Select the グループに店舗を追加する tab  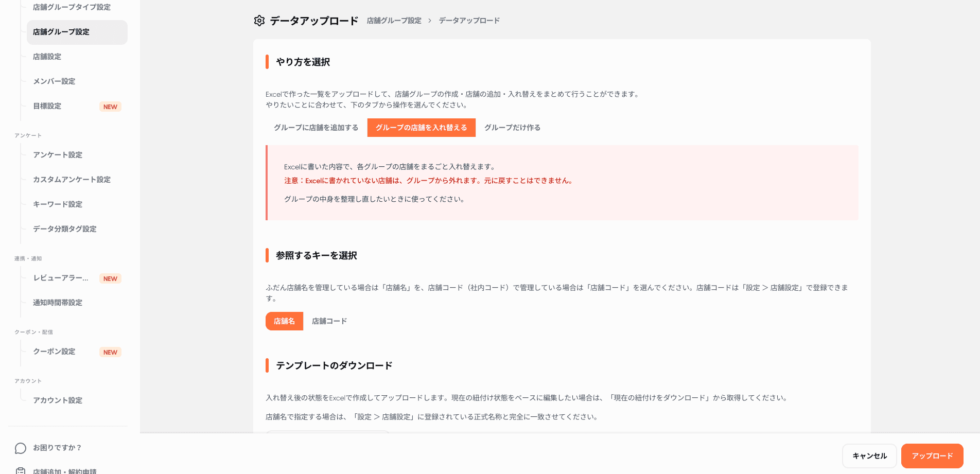316,128
